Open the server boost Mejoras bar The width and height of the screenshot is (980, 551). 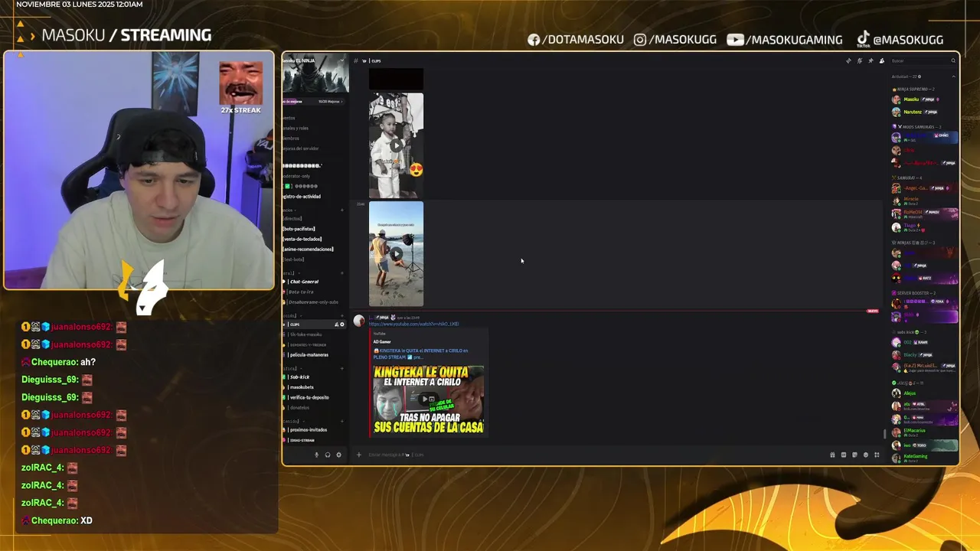pyautogui.click(x=315, y=101)
